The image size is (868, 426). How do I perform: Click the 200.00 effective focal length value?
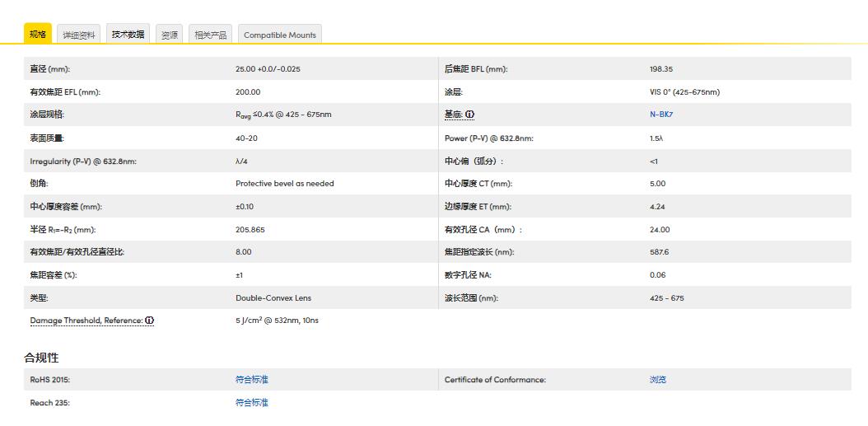247,92
